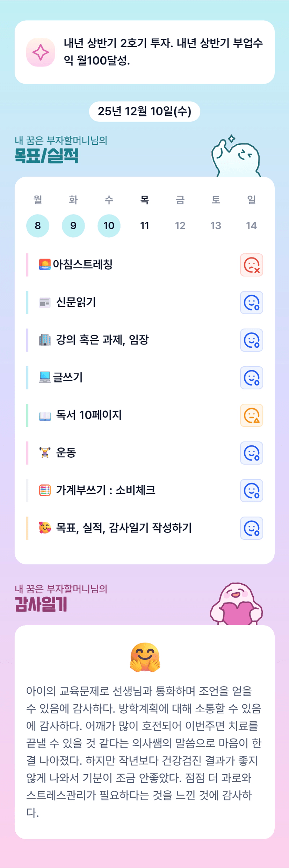Select day 9 in the week calendar
This screenshot has height=868, width=289.
[x=73, y=226]
